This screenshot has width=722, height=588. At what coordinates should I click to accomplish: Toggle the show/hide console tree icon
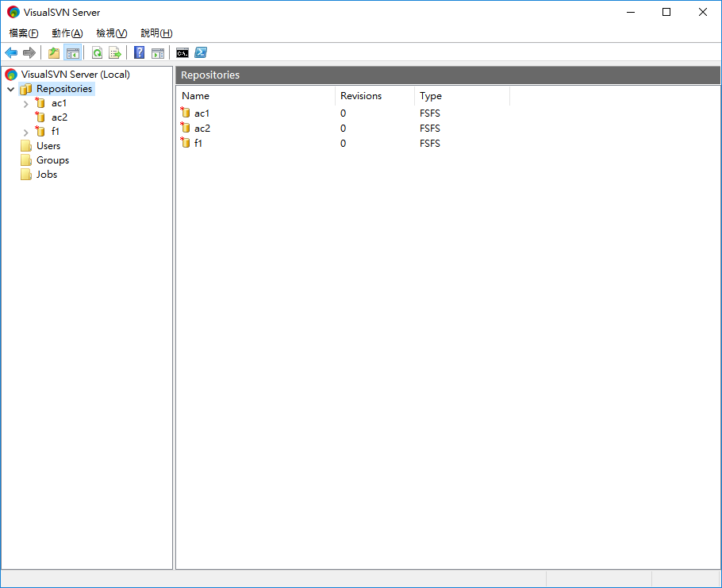(x=73, y=53)
